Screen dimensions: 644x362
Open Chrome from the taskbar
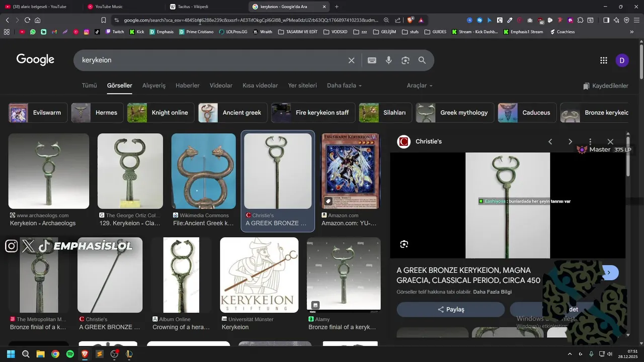[x=55, y=354]
